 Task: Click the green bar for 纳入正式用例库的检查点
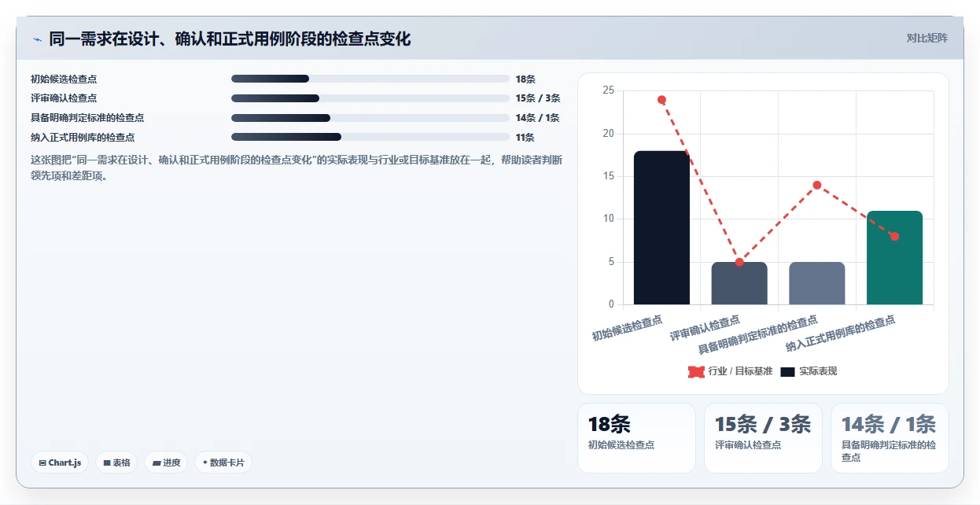(x=894, y=257)
